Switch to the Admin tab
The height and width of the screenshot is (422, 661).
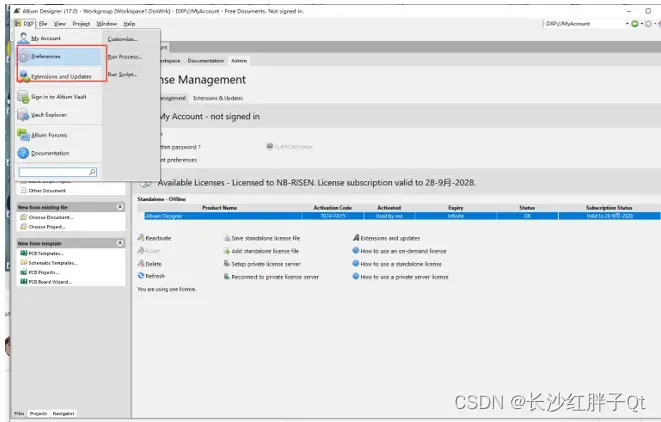[x=239, y=61]
